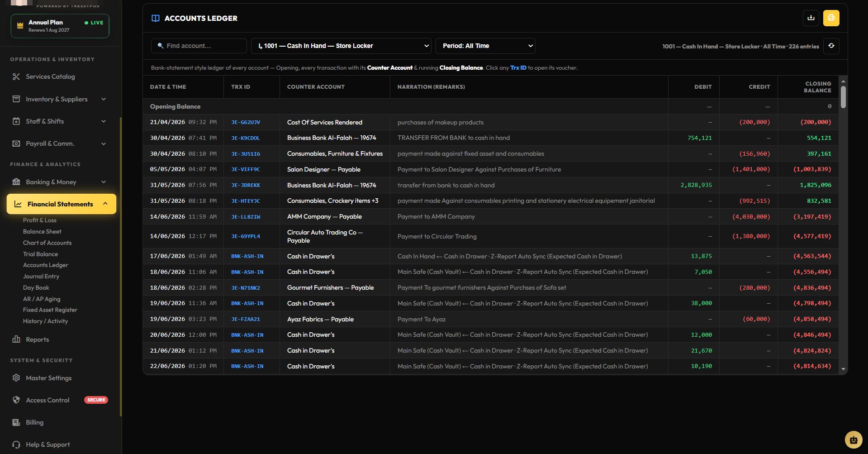Open Fixed Asset Register

tap(50, 310)
